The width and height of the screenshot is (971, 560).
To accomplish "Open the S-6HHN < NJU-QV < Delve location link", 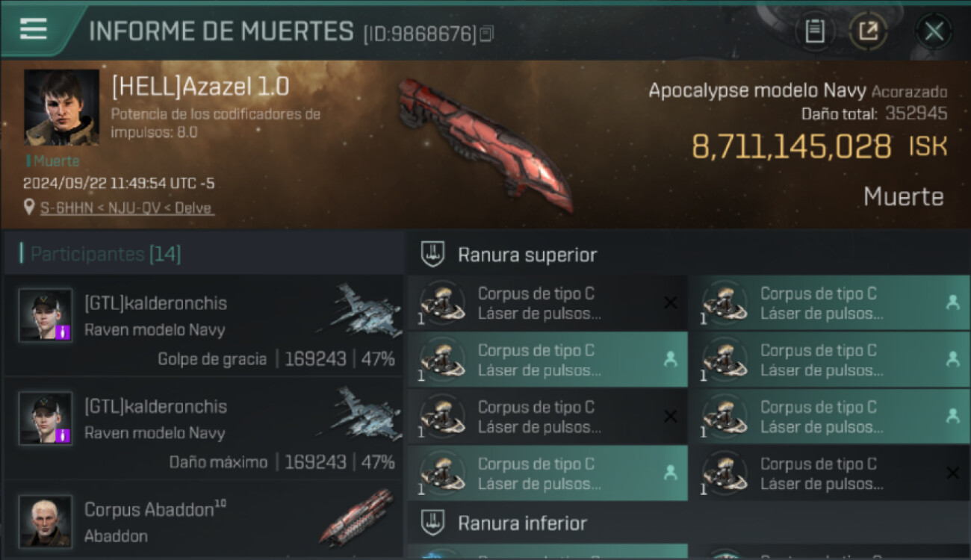I will click(x=127, y=208).
